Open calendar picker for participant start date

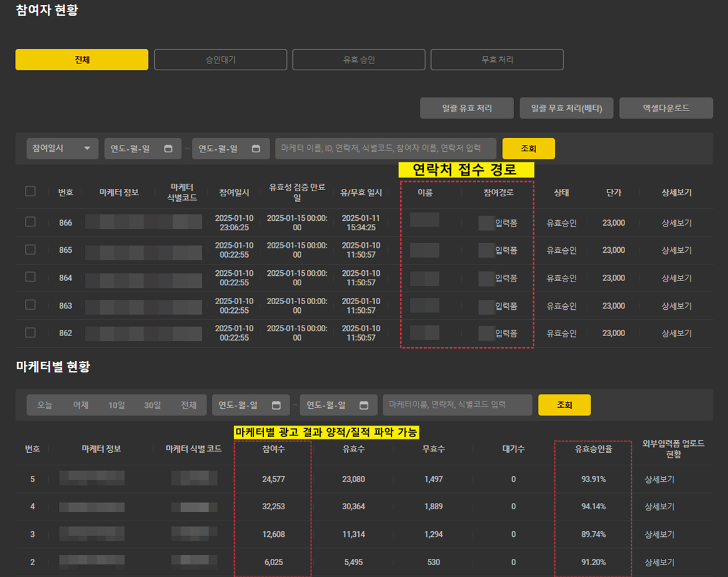coord(168,149)
